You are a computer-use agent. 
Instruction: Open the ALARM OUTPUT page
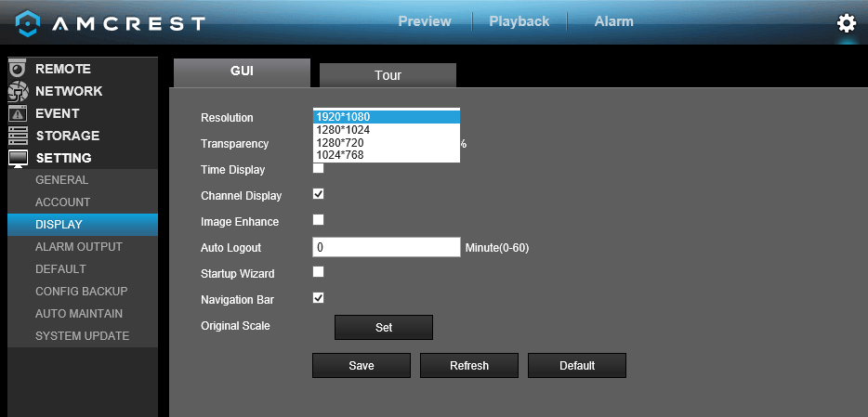[x=83, y=247]
